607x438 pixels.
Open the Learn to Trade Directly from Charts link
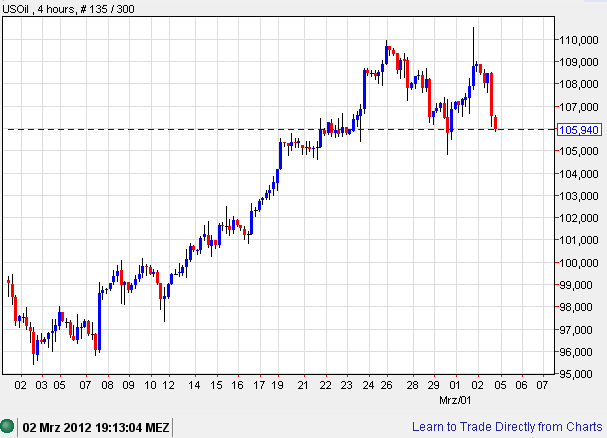pyautogui.click(x=507, y=427)
